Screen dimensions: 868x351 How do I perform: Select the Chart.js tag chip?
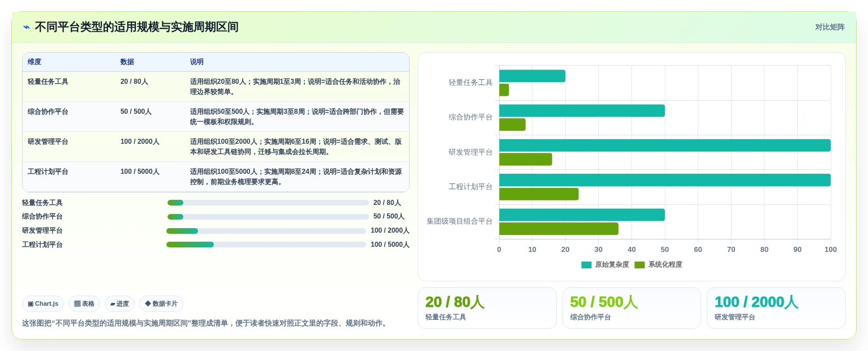[x=43, y=304]
